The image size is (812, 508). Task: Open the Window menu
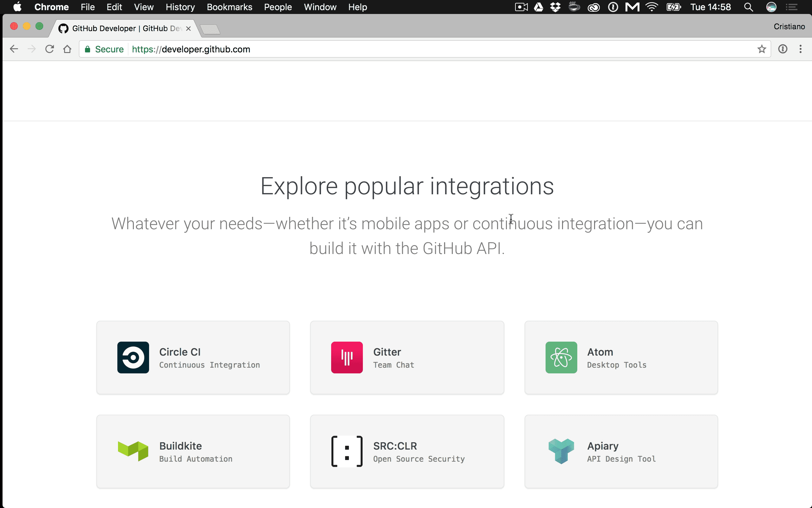(x=320, y=7)
